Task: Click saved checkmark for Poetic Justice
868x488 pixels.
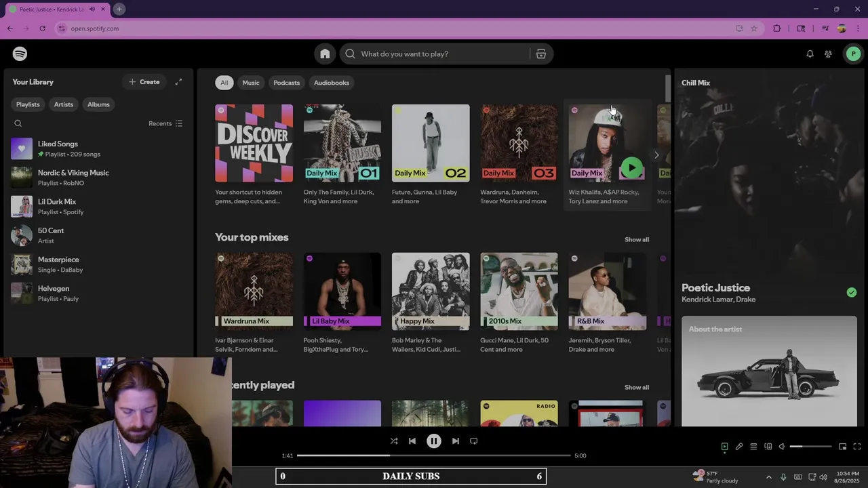Action: (852, 292)
